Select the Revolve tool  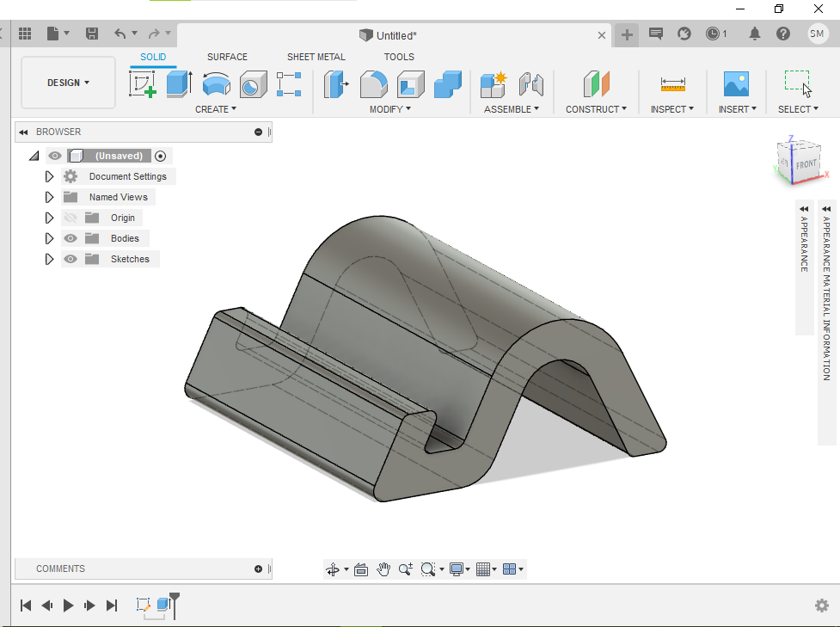216,84
